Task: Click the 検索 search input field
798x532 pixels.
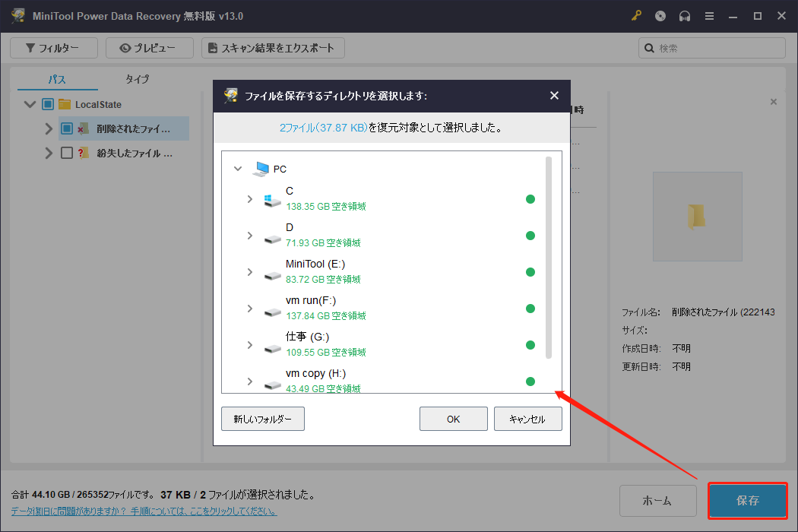Action: tap(712, 48)
